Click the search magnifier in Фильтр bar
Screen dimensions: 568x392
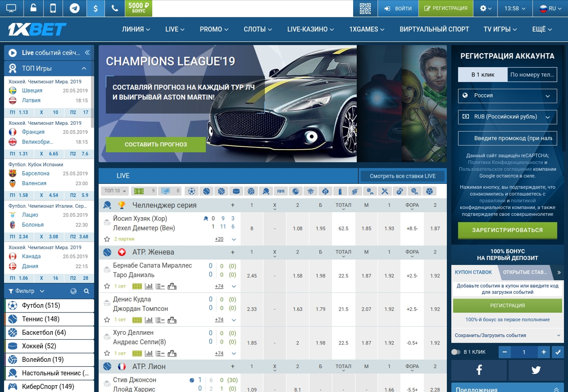click(87, 291)
